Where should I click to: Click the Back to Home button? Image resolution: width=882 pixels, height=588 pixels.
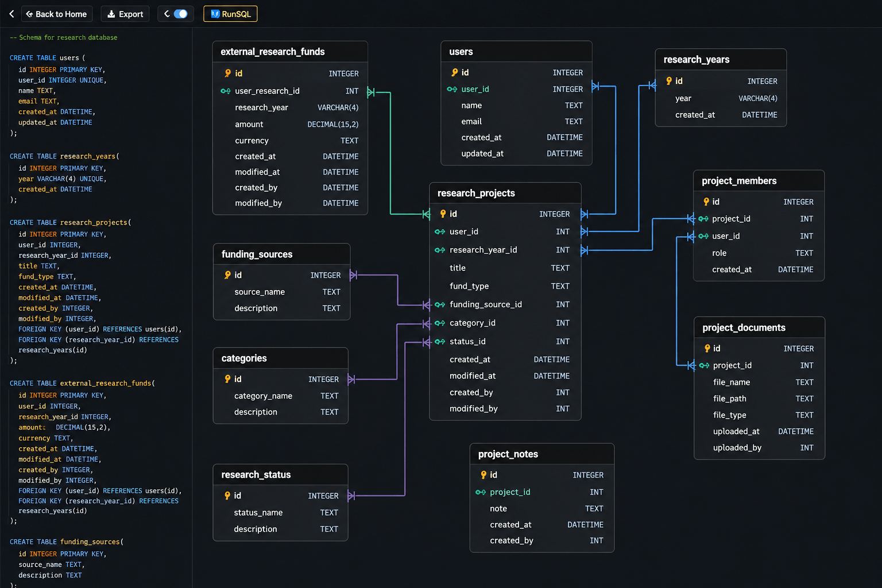(x=56, y=14)
